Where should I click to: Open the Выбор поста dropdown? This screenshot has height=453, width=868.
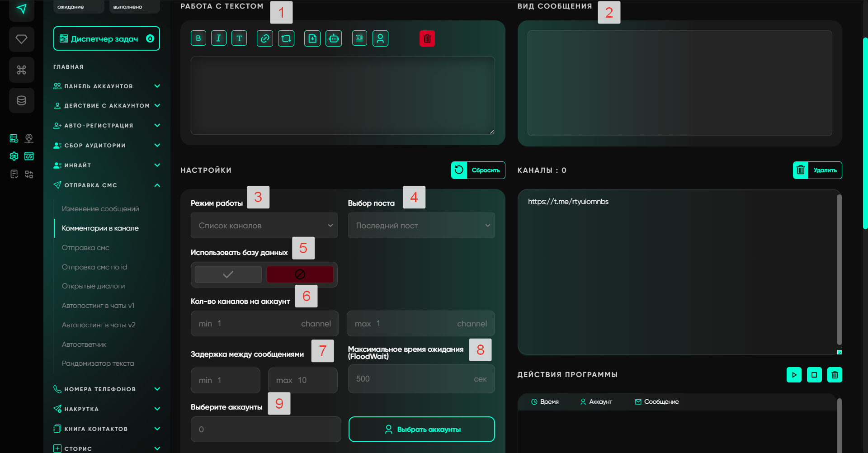(421, 226)
